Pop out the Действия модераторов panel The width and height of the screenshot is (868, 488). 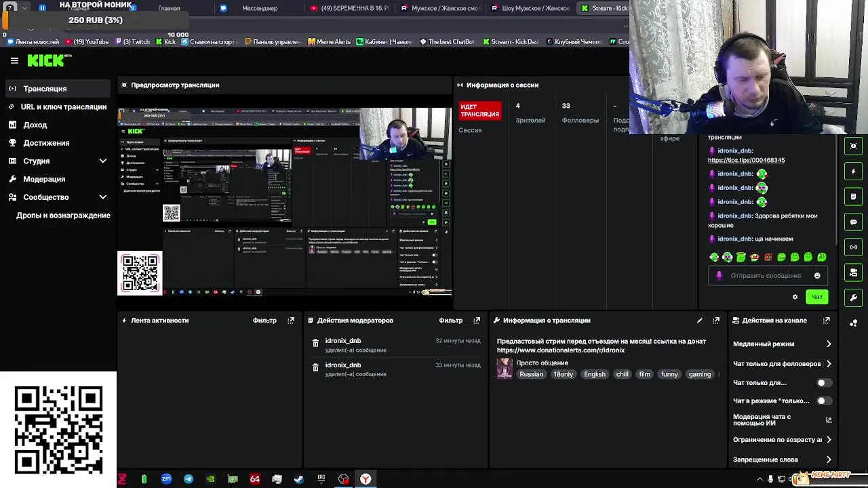tap(477, 321)
